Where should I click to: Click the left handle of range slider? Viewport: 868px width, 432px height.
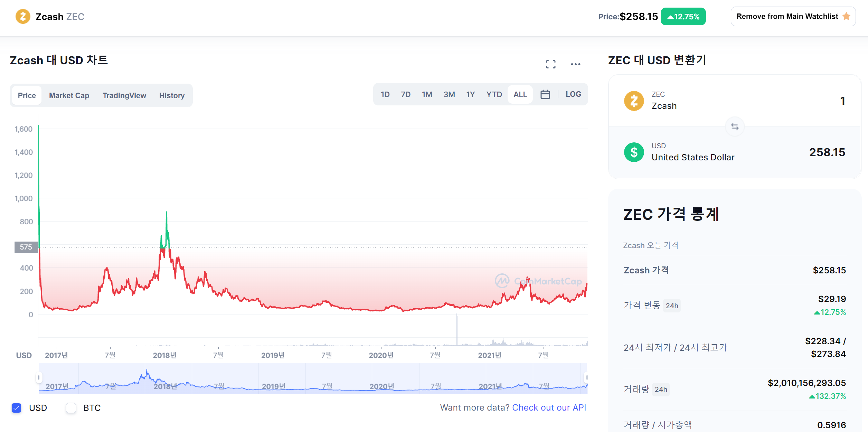tap(39, 377)
